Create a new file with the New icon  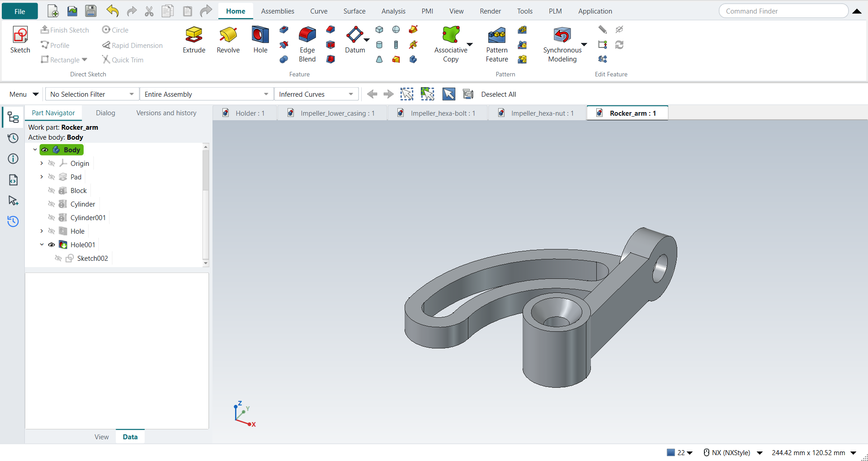(53, 11)
